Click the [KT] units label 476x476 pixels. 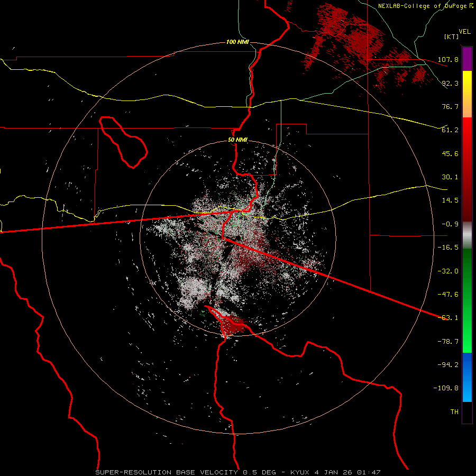tap(452, 36)
